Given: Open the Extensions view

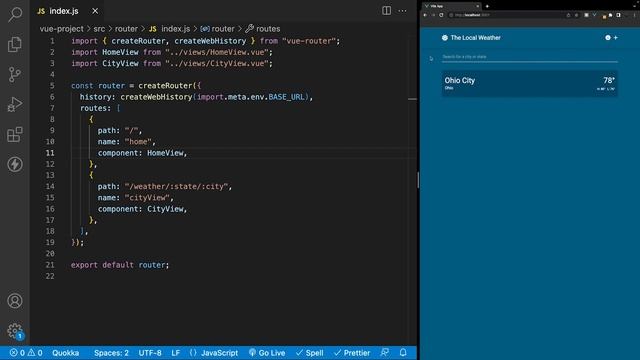Looking at the screenshot, I should coord(15,134).
